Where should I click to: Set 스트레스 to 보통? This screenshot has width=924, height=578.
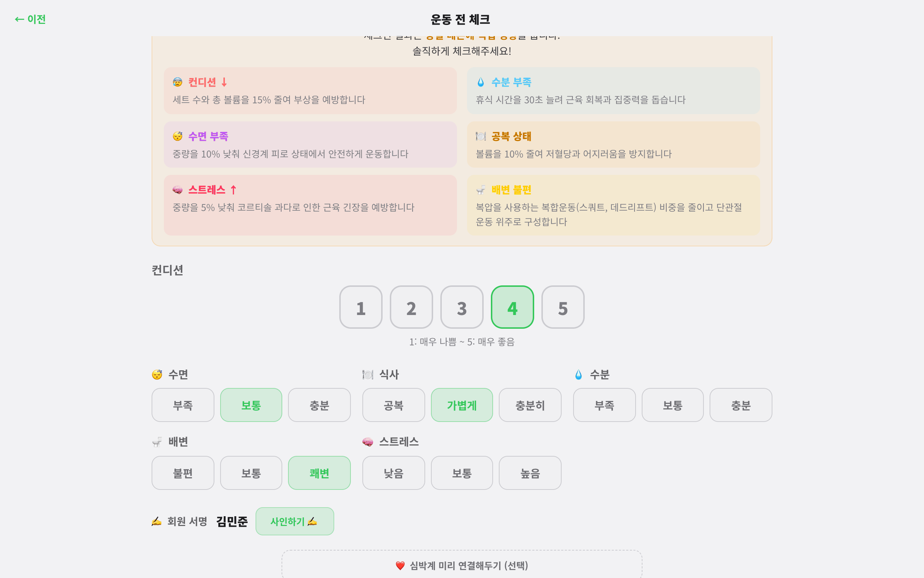(x=462, y=473)
